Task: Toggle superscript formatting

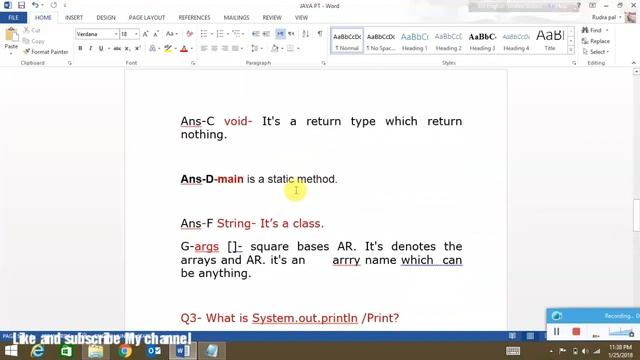Action: (138, 49)
